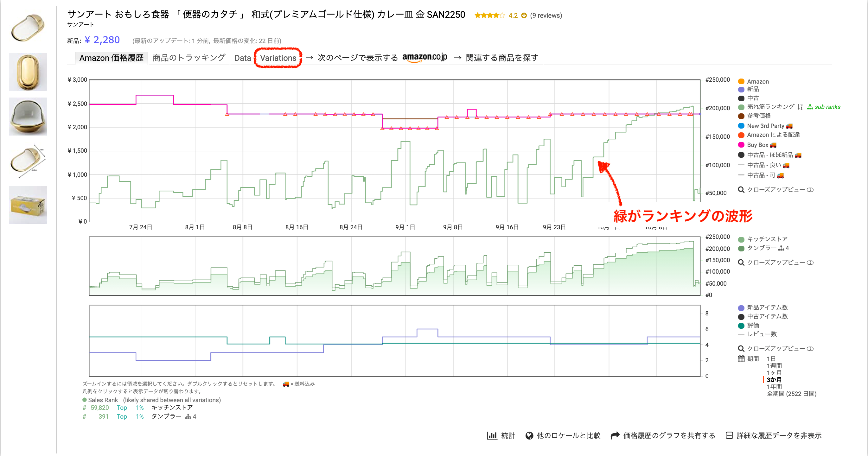
Task: Click the magnifier for the price chart close-up view
Action: pyautogui.click(x=741, y=190)
